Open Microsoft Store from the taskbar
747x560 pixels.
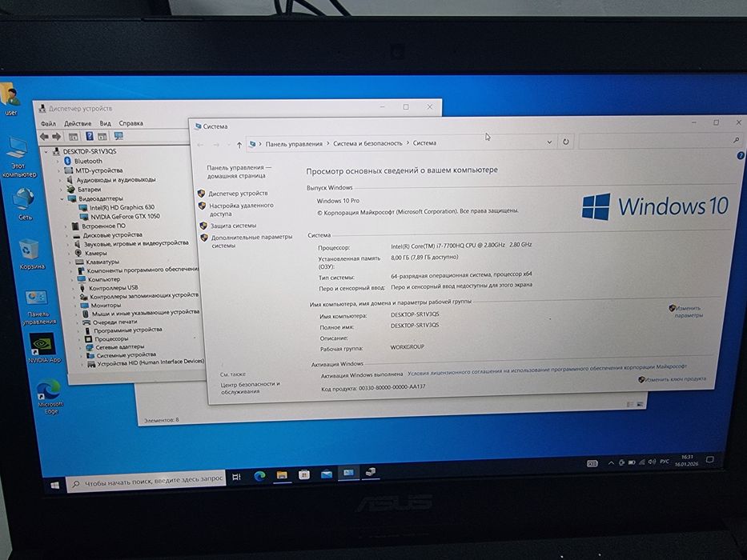(x=304, y=474)
